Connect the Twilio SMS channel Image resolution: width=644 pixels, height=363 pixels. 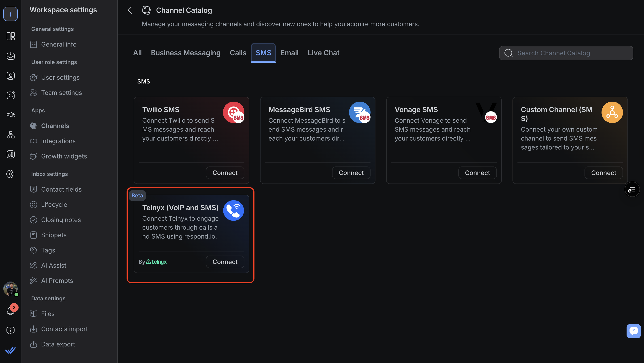(225, 173)
